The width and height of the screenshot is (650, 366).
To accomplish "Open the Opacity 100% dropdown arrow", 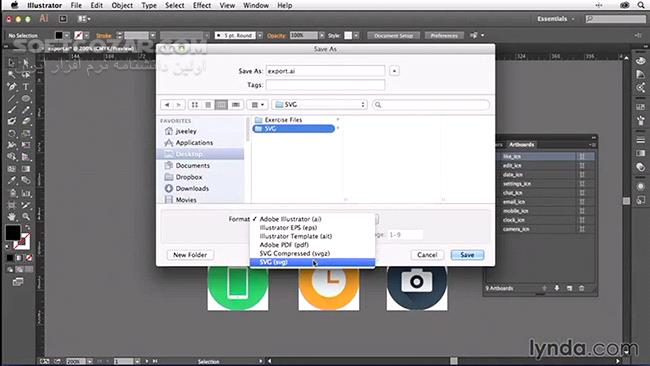I will [322, 36].
